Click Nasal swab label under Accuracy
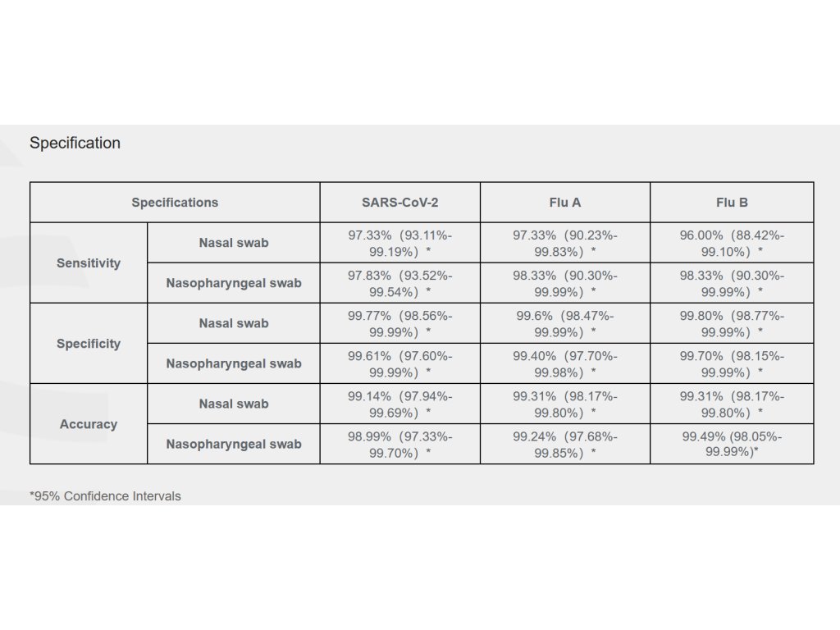This screenshot has width=840, height=630. (234, 404)
